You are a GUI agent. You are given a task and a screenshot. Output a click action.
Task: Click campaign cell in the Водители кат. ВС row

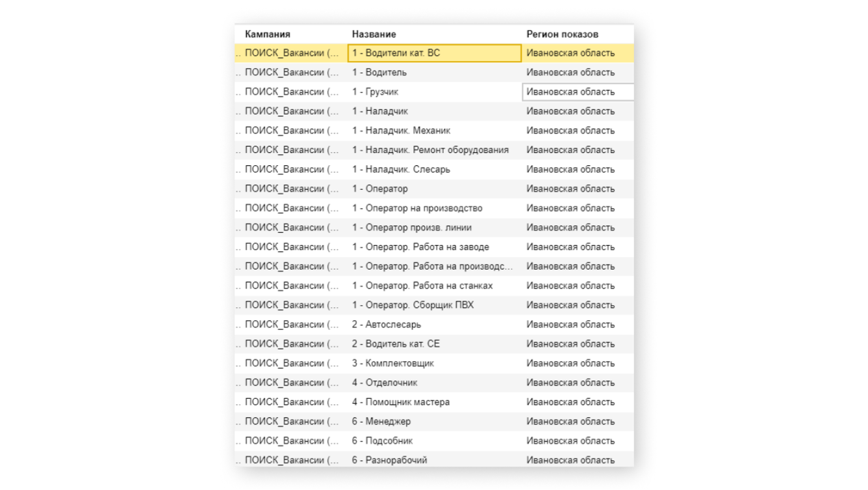(x=291, y=53)
